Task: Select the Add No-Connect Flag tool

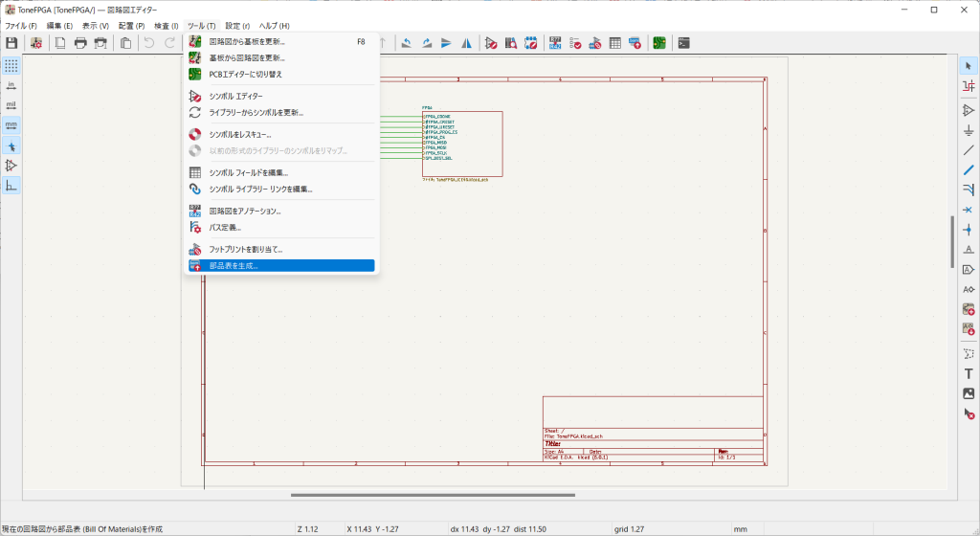Action: [x=969, y=210]
